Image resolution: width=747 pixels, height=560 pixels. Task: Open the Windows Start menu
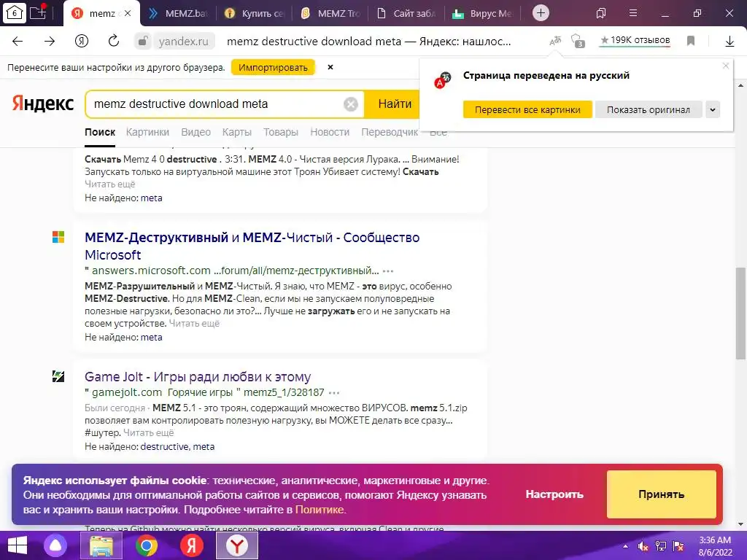[x=18, y=545]
